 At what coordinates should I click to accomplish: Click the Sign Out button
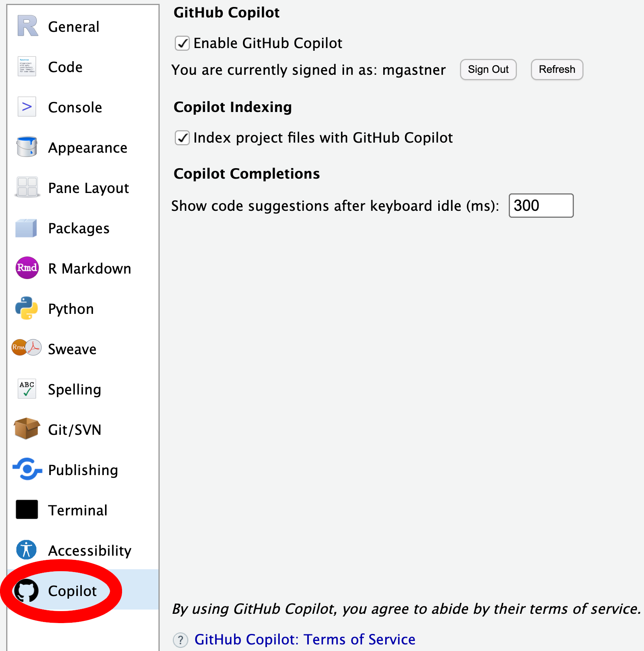coord(488,69)
